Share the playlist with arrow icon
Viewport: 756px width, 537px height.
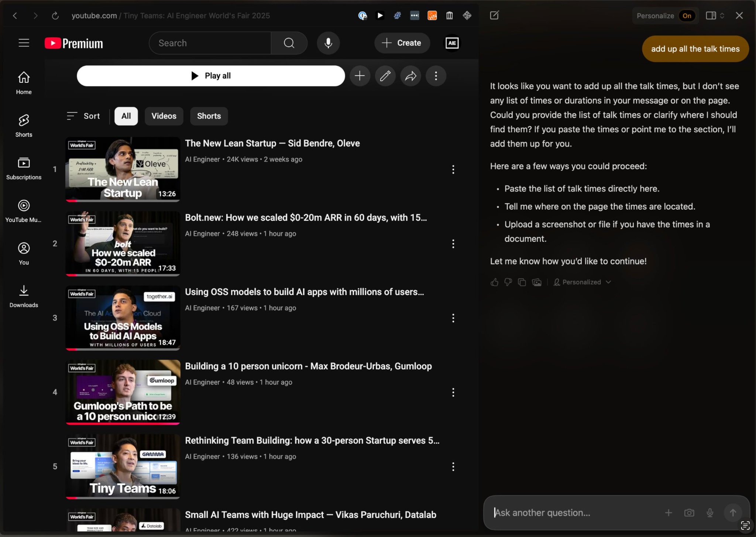pos(410,76)
